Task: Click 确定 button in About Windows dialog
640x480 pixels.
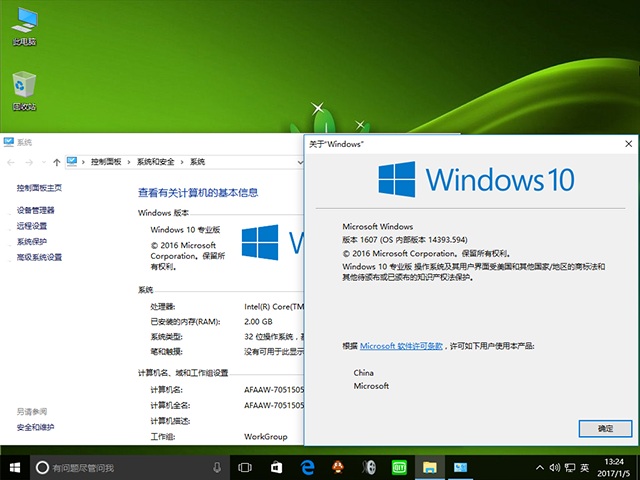Action: (605, 428)
